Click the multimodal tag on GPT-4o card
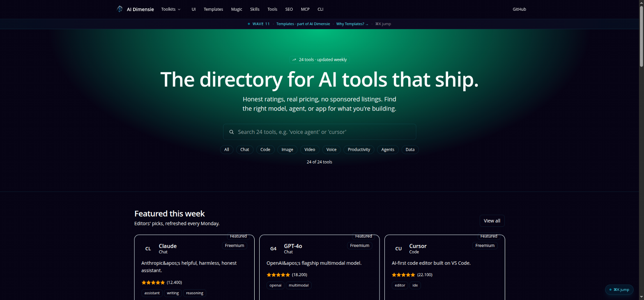644x300 pixels. point(299,285)
